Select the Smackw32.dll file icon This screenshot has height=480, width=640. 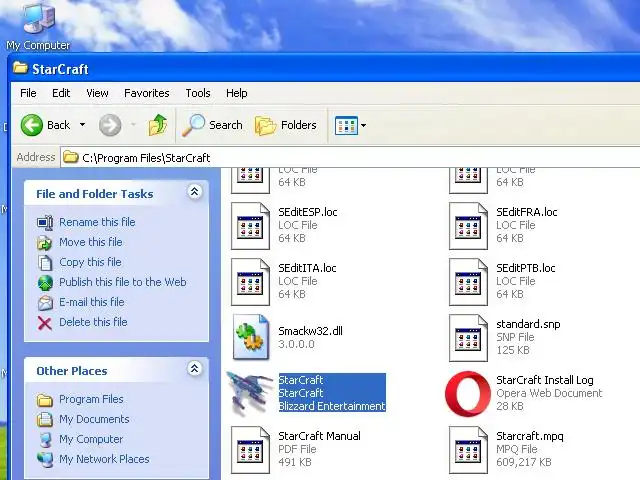pyautogui.click(x=251, y=337)
